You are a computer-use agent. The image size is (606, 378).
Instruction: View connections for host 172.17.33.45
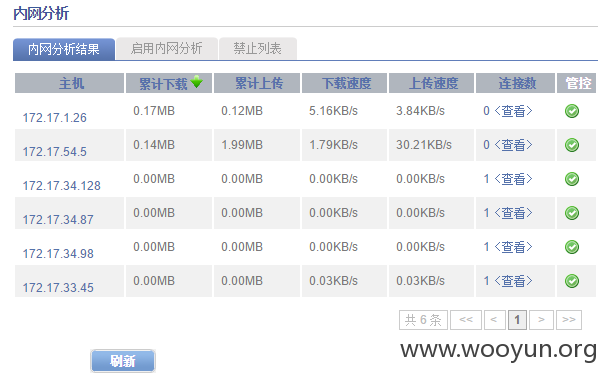coord(513,281)
